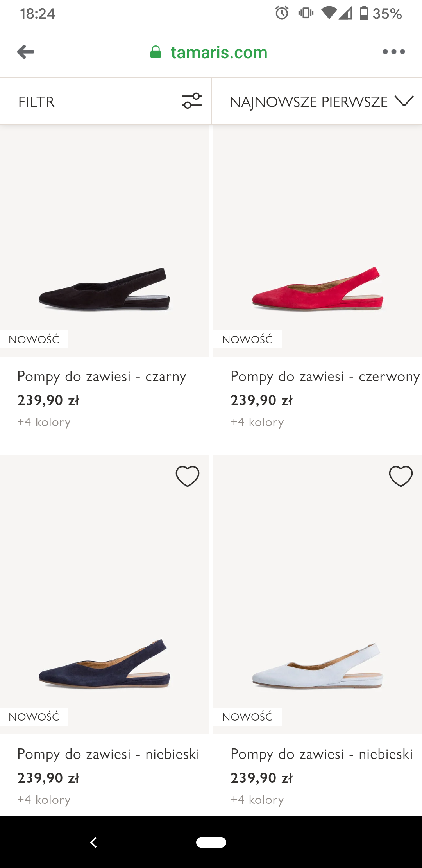Show +4 kolory for black shoe

click(x=44, y=422)
